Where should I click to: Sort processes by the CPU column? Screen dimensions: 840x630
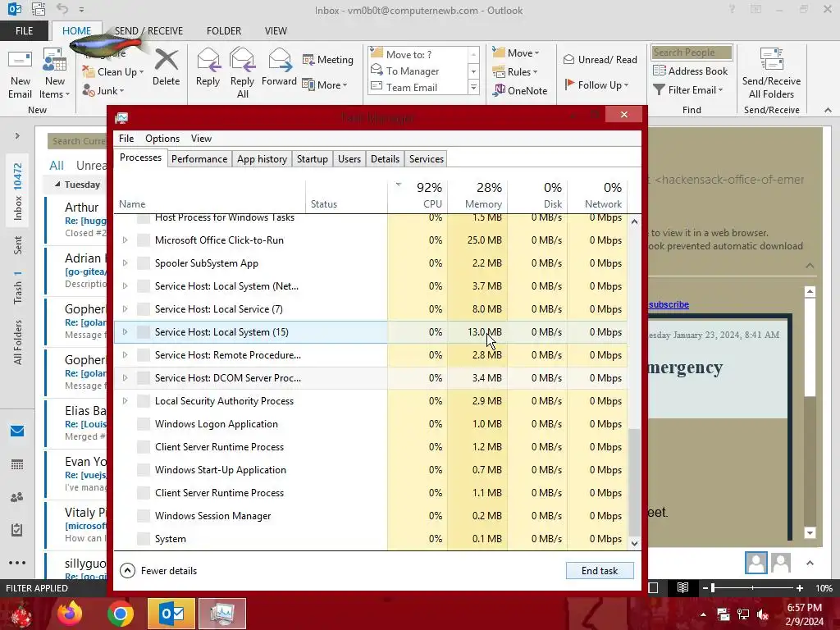418,195
